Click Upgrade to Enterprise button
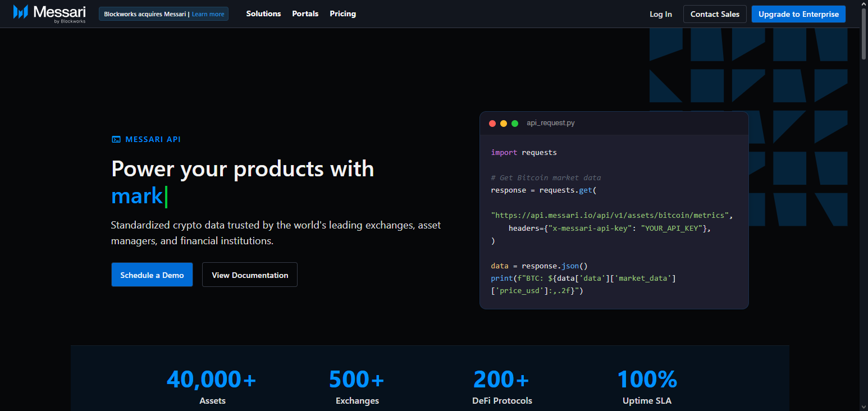Image resolution: width=868 pixels, height=411 pixels. (798, 14)
